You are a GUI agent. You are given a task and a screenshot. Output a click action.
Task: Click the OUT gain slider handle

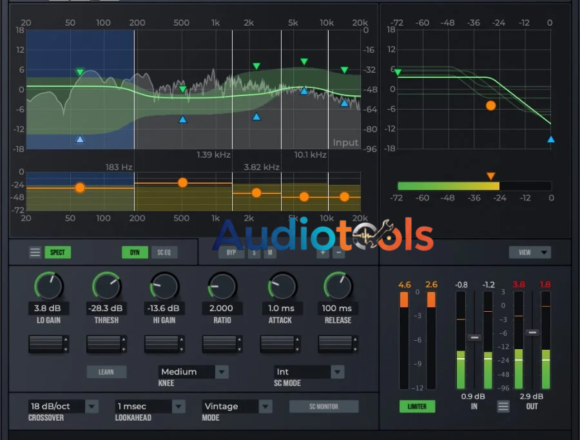pyautogui.click(x=532, y=332)
